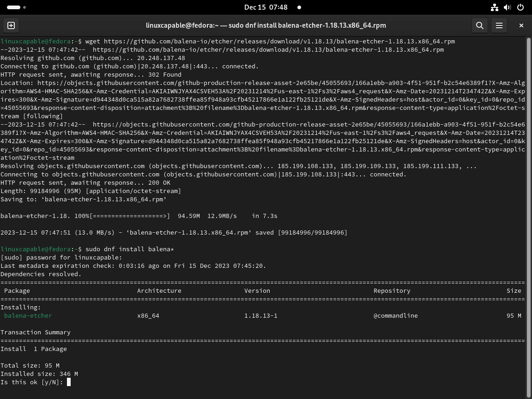Open the clock and calendar menu

[266, 7]
